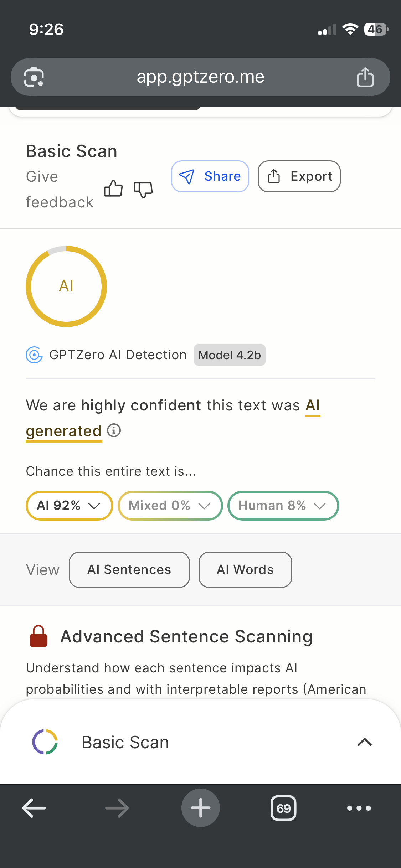Image resolution: width=401 pixels, height=868 pixels.
Task: Click the Share button
Action: point(210,176)
